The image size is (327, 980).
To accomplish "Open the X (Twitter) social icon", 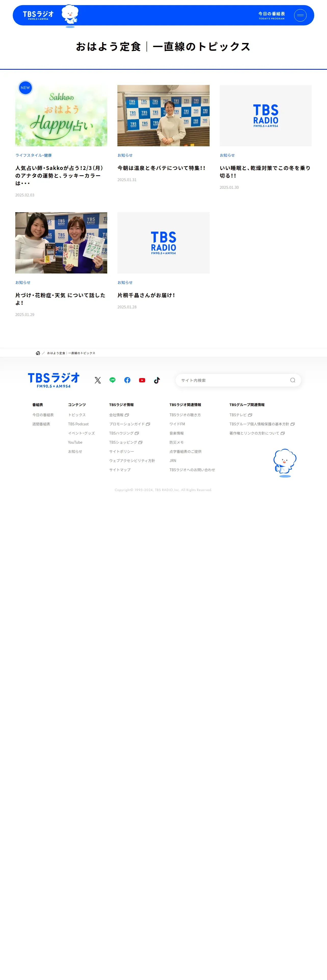I will tap(98, 380).
